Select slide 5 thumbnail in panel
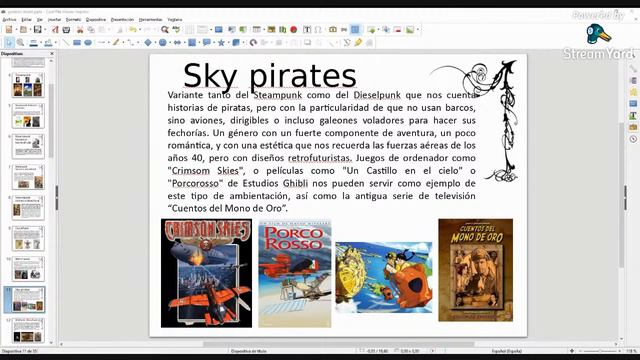The image size is (640, 360). [28, 116]
